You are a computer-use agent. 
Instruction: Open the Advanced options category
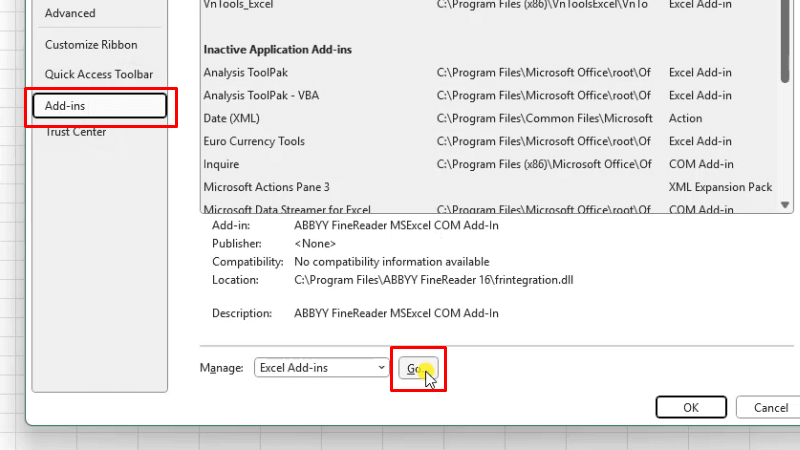[x=70, y=13]
